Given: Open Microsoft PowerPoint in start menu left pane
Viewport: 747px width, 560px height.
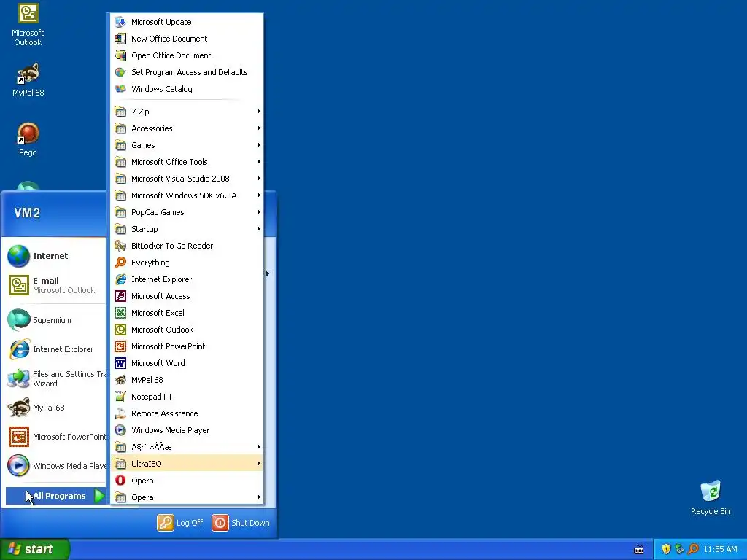Looking at the screenshot, I should tap(55, 437).
